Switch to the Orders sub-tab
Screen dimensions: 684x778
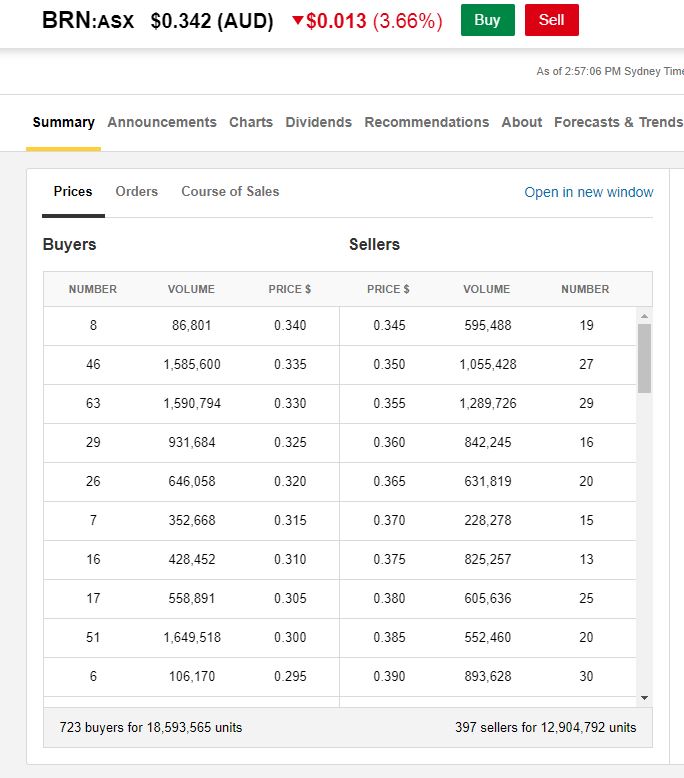[x=136, y=191]
